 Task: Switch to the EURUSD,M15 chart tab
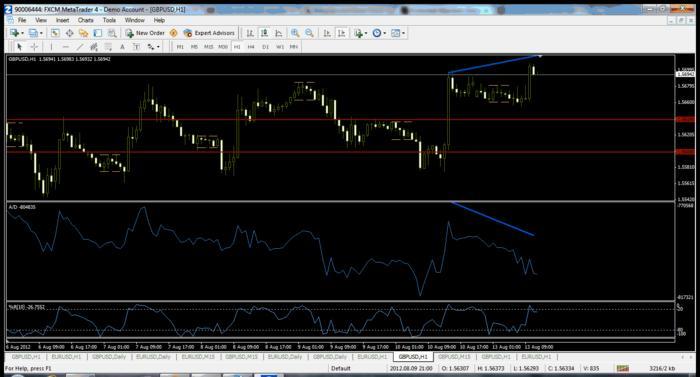coord(198,357)
